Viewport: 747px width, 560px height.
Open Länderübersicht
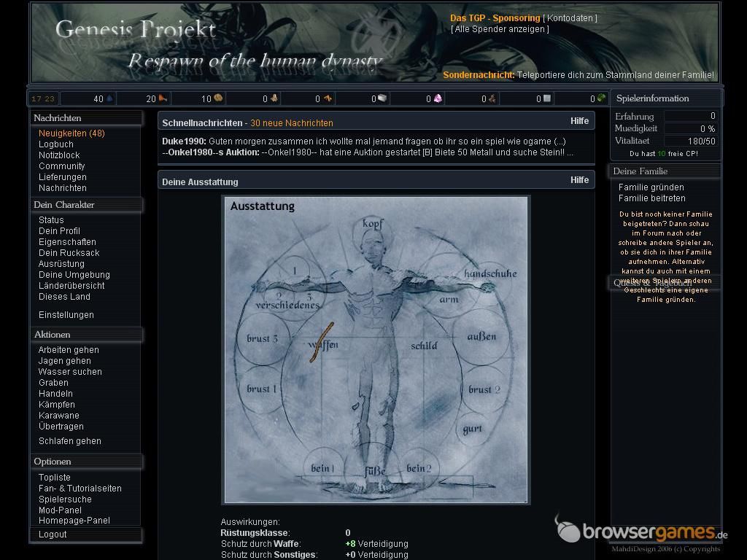[71, 286]
